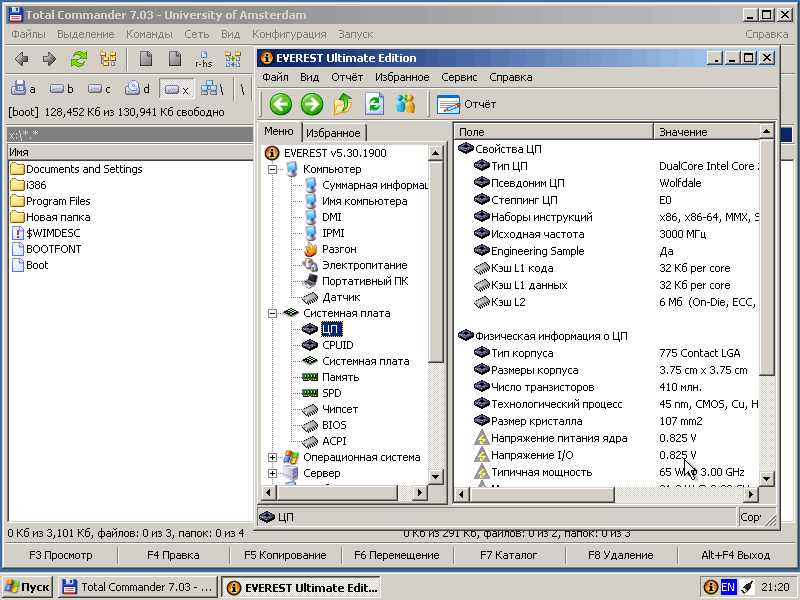Select drive c in Total Commander
The width and height of the screenshot is (800, 600).
coord(98,89)
